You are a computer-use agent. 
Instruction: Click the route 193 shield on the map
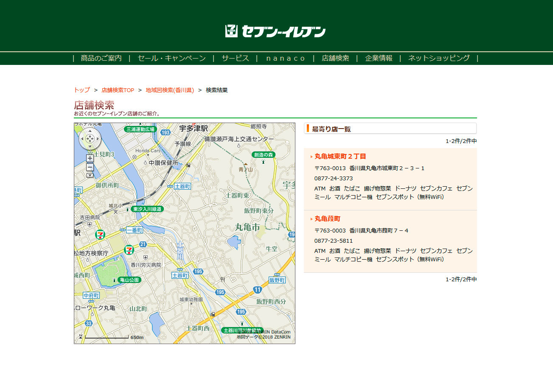166,133
